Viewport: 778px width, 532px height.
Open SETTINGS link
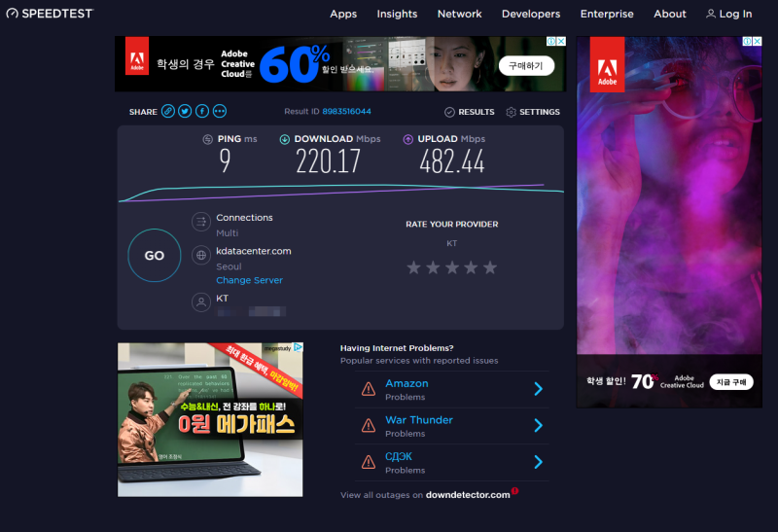coord(540,112)
